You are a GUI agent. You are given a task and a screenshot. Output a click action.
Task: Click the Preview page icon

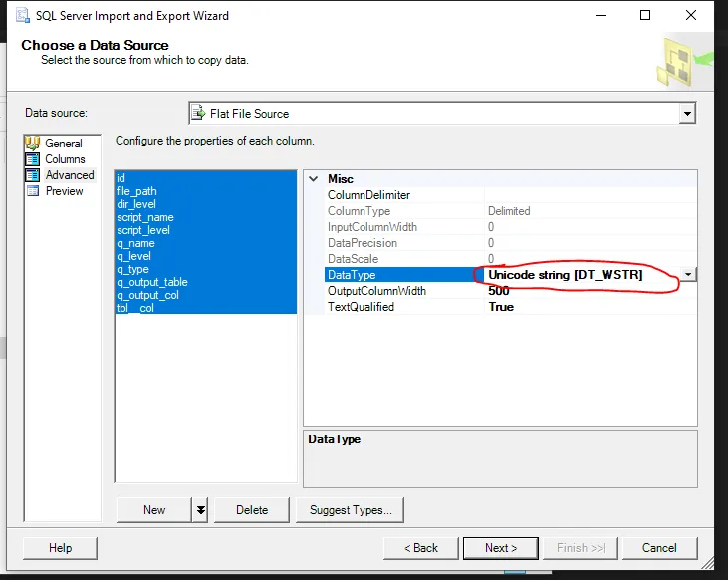[33, 191]
